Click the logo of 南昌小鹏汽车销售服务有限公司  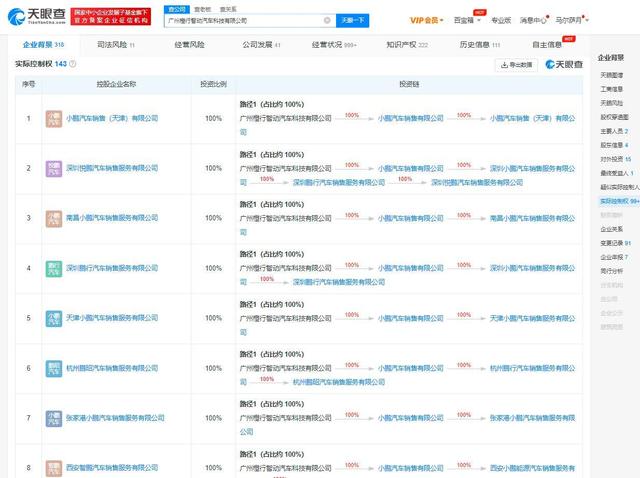click(x=55, y=217)
